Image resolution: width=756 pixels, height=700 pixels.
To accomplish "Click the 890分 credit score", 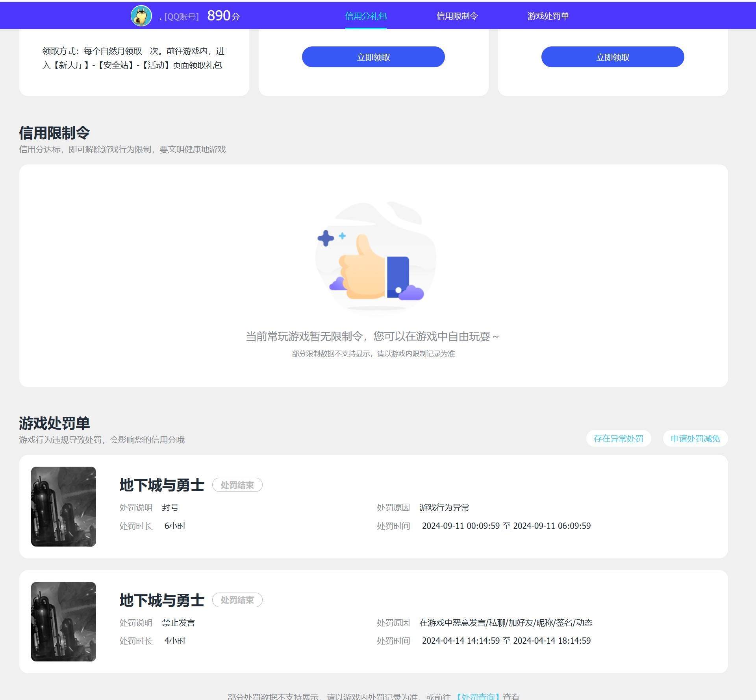I will pos(223,16).
